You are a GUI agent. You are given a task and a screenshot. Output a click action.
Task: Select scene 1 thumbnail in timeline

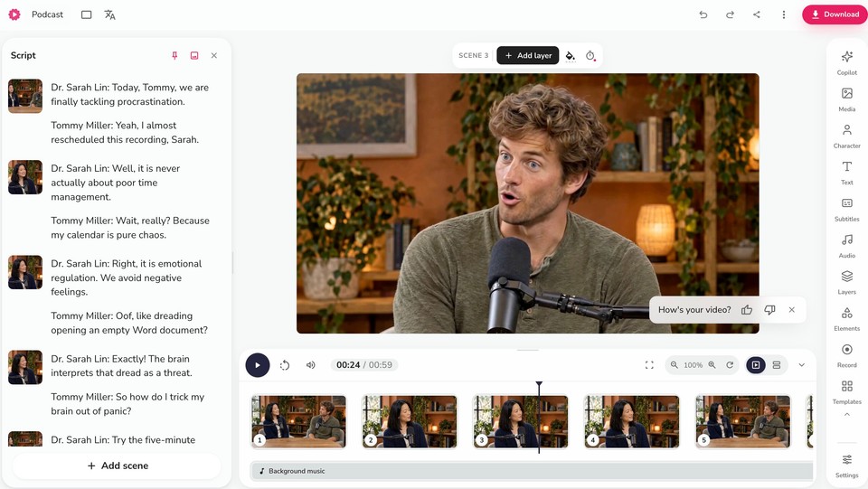299,421
